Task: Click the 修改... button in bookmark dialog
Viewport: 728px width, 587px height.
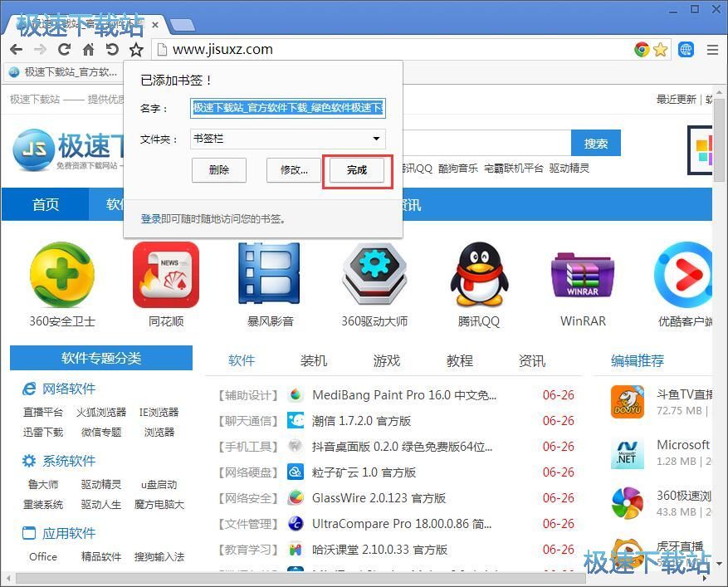Action: (x=294, y=170)
